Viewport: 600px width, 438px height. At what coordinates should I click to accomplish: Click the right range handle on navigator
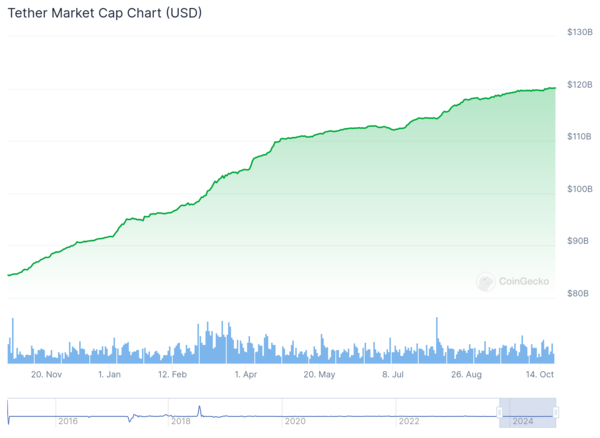[x=555, y=411]
